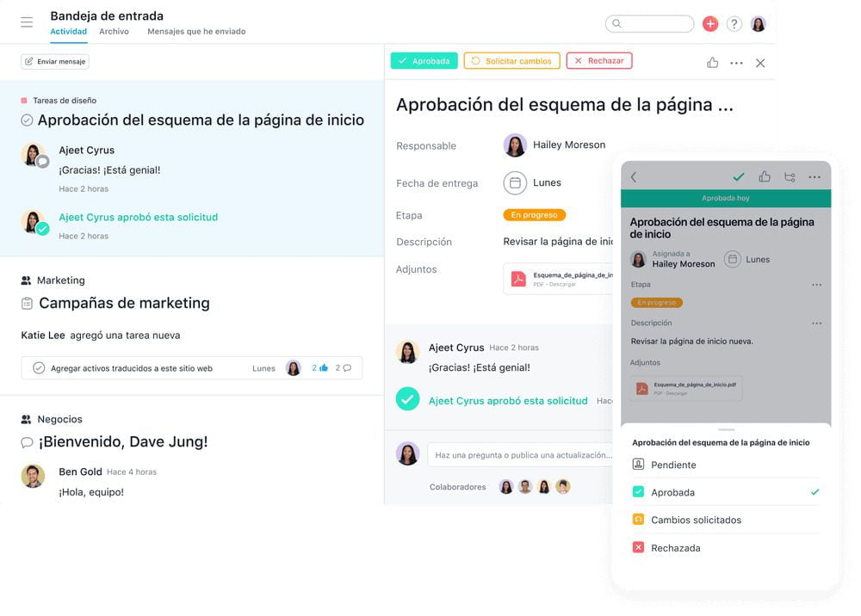
Task: Click the thumbs up icon in task pane
Action: (x=712, y=63)
